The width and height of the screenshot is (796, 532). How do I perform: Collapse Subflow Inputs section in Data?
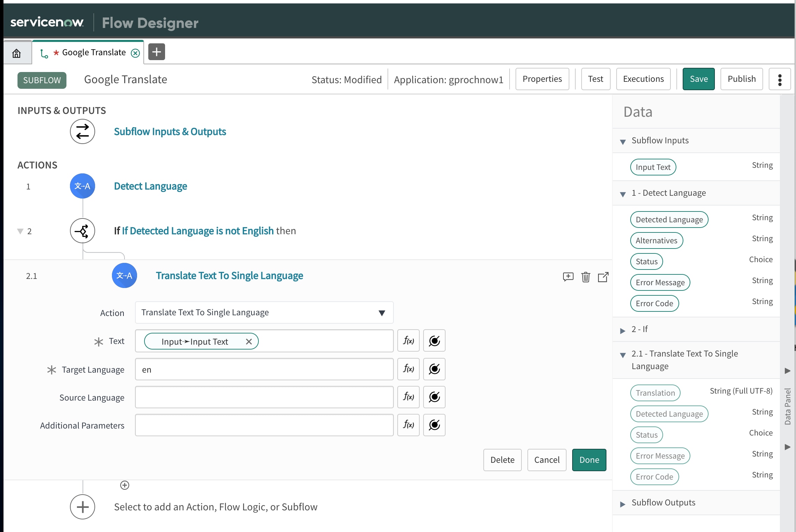(623, 142)
